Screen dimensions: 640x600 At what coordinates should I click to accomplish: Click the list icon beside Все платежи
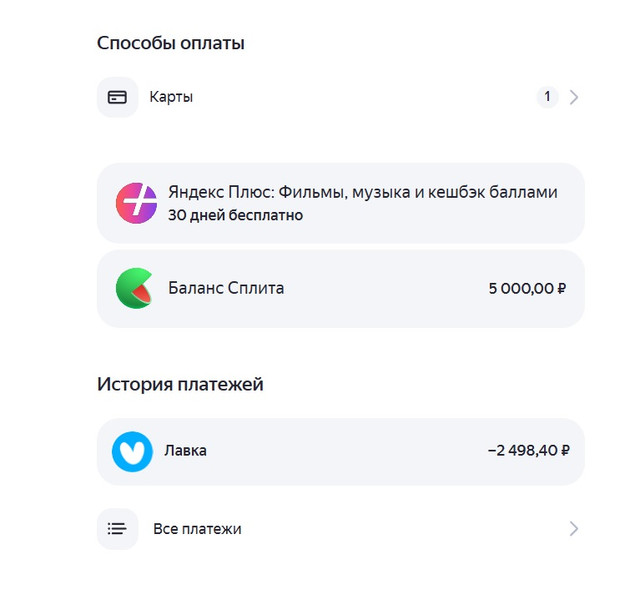coord(117,529)
